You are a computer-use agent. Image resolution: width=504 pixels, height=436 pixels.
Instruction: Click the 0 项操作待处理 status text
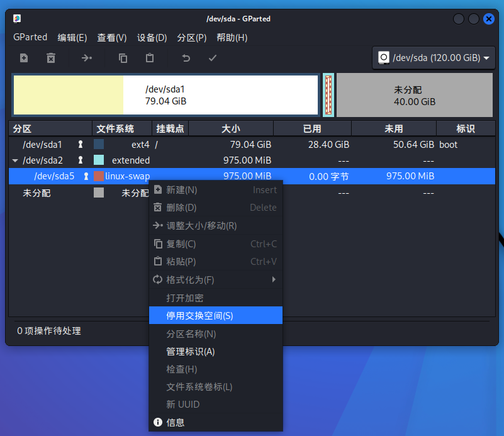pos(49,331)
